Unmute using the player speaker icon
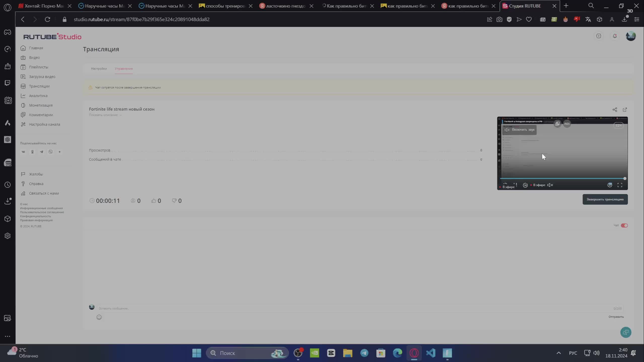 coord(550,185)
